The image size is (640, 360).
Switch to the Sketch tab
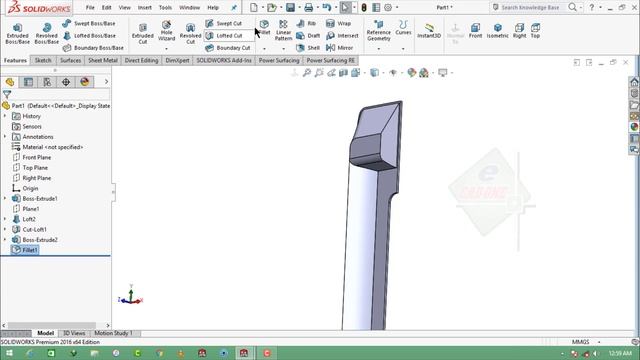pos(43,60)
